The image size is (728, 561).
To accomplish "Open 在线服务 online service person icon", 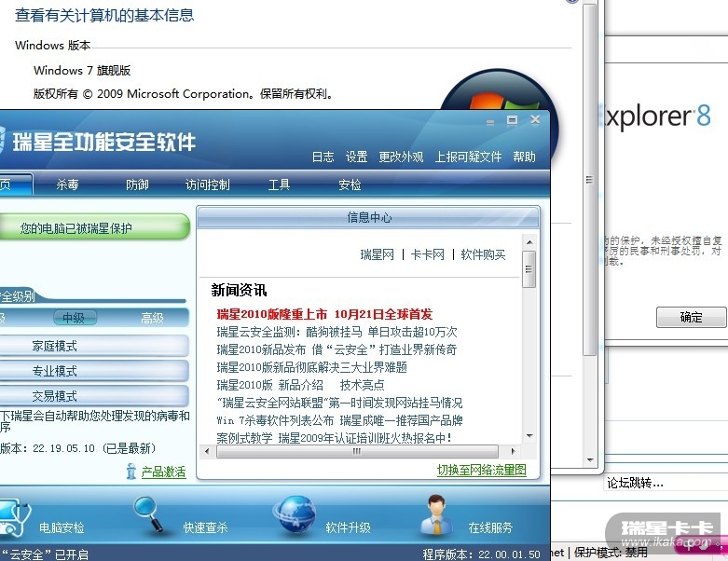I will click(436, 515).
